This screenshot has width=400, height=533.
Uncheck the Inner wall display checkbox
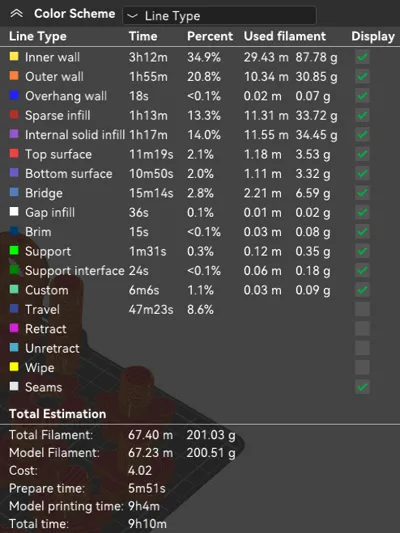pos(362,57)
